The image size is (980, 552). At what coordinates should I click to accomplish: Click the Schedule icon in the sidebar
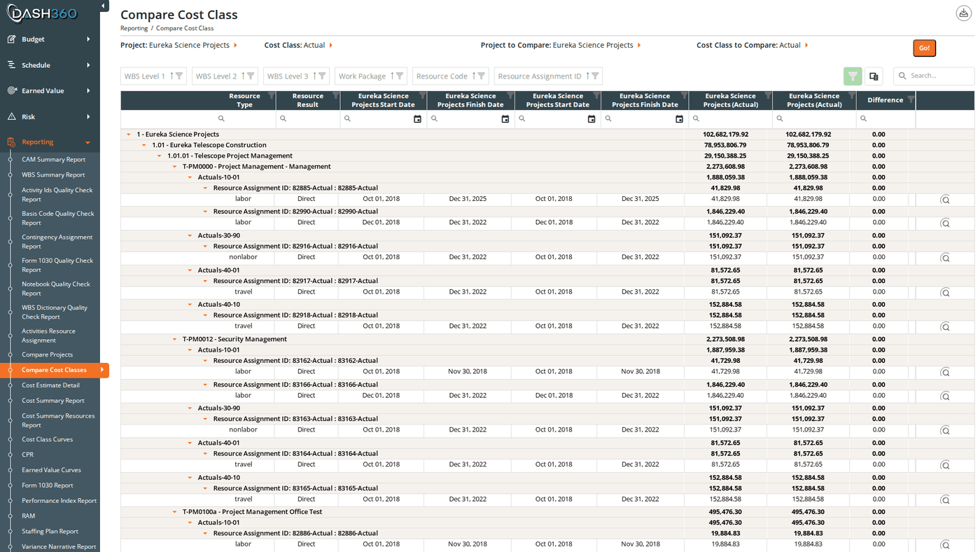point(11,65)
